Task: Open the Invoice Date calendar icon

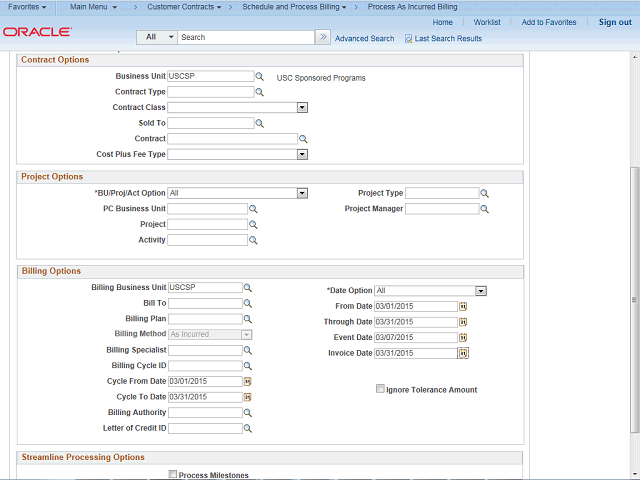Action: point(463,353)
